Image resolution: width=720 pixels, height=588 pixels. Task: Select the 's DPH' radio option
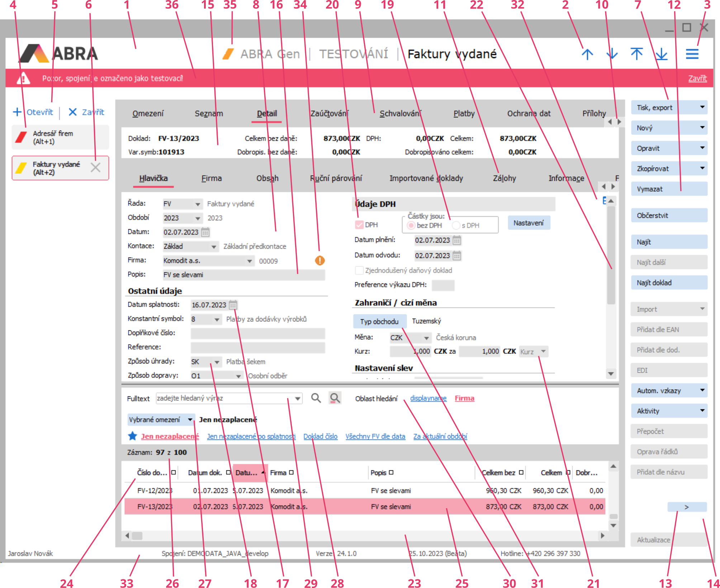(456, 225)
